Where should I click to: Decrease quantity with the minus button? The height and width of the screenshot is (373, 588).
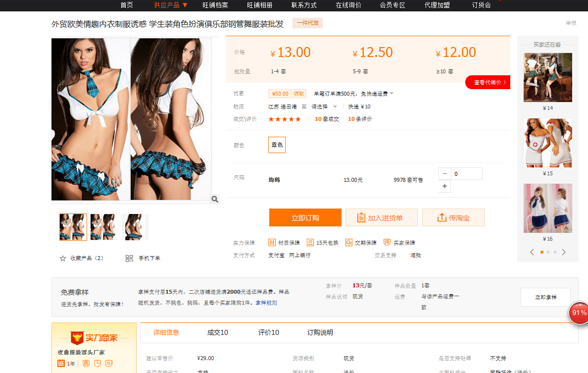click(444, 174)
